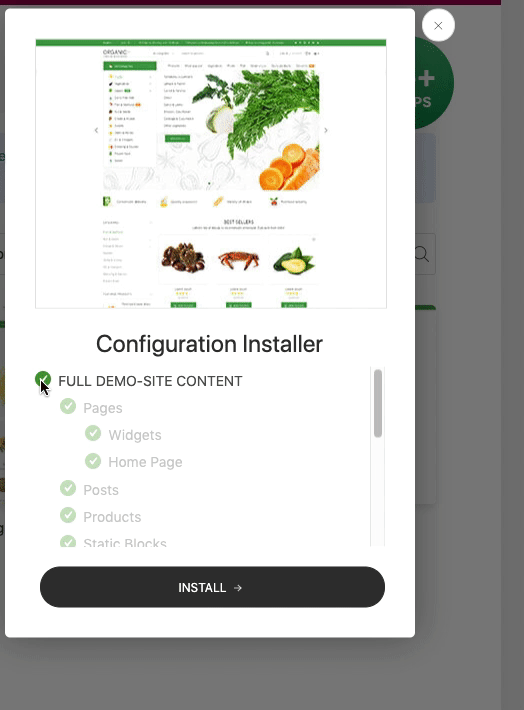Uncheck the Pages option
Screen dimensions: 524x710
pyautogui.click(x=68, y=406)
